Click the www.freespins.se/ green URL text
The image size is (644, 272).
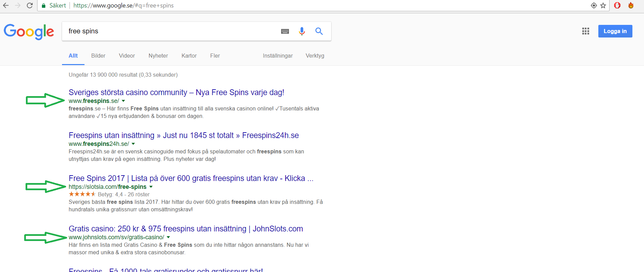coord(94,101)
